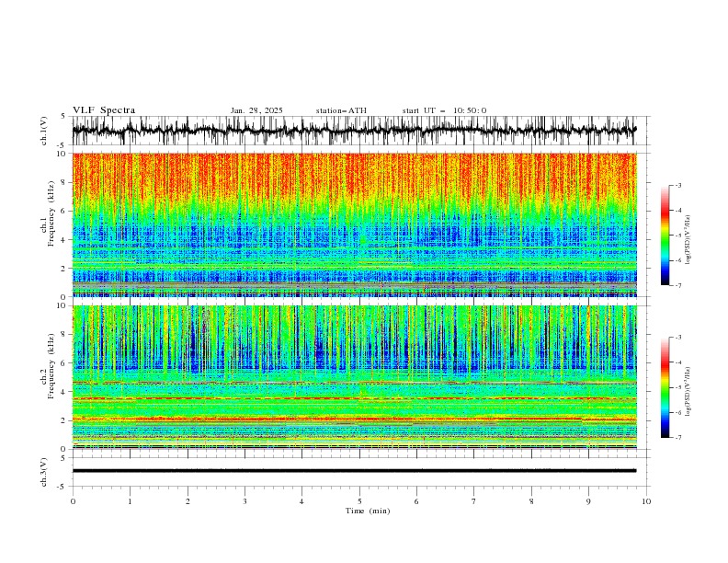Click the time axis tick label "2"

pos(188,501)
